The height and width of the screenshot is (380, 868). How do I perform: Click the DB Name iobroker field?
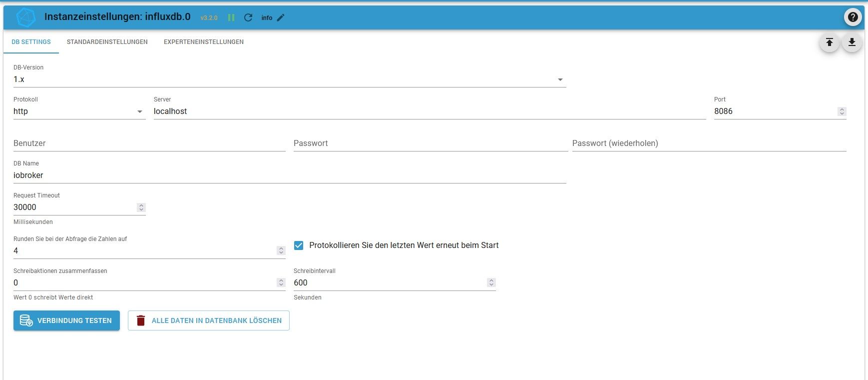point(290,175)
